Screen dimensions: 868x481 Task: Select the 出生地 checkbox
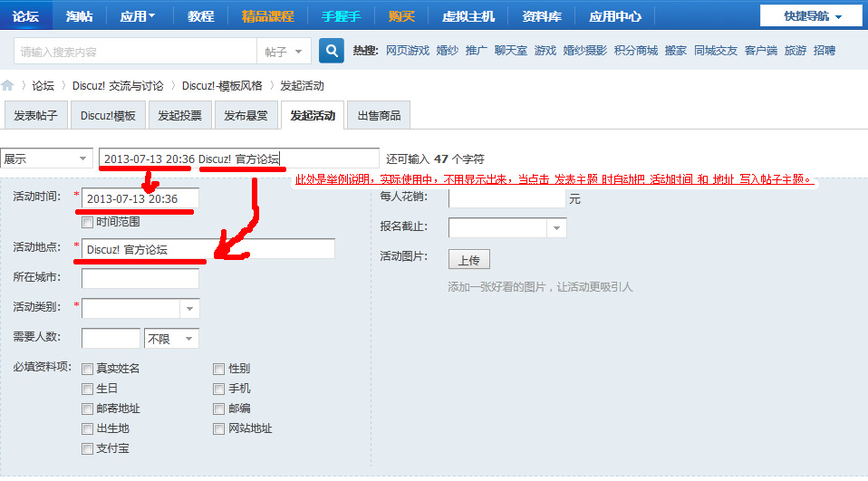(x=87, y=429)
